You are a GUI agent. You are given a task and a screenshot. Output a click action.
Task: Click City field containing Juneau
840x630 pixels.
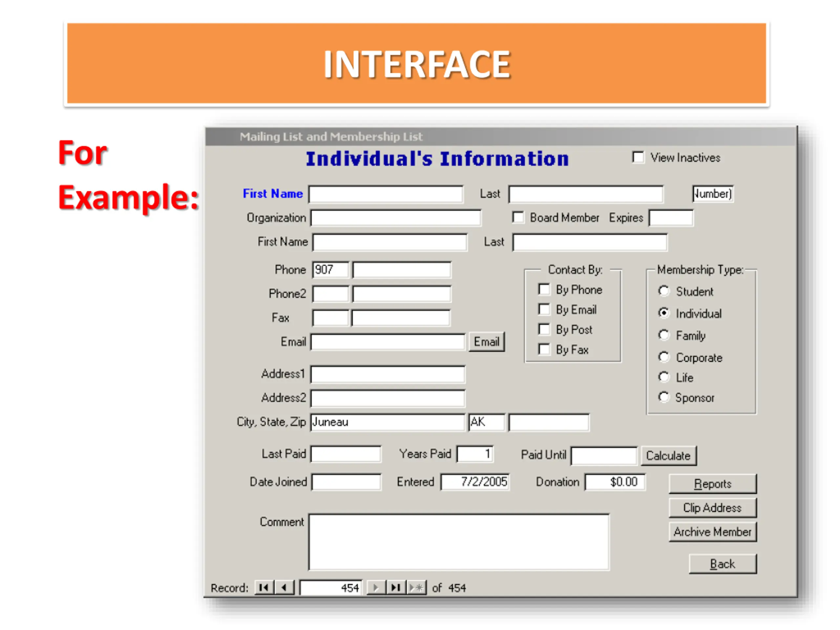click(x=388, y=422)
